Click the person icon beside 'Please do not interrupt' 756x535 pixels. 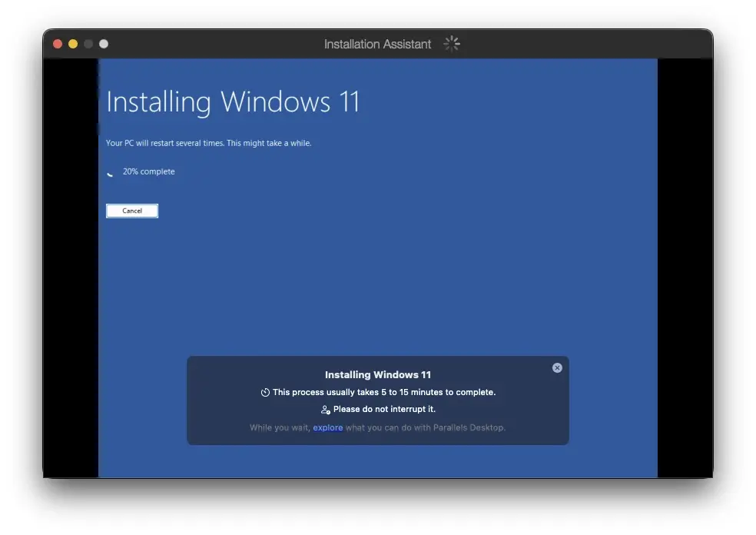click(x=325, y=410)
